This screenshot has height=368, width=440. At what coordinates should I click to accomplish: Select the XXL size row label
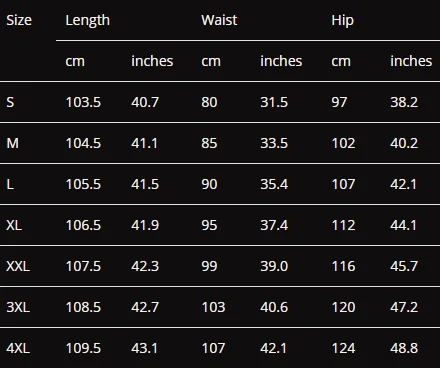point(18,266)
